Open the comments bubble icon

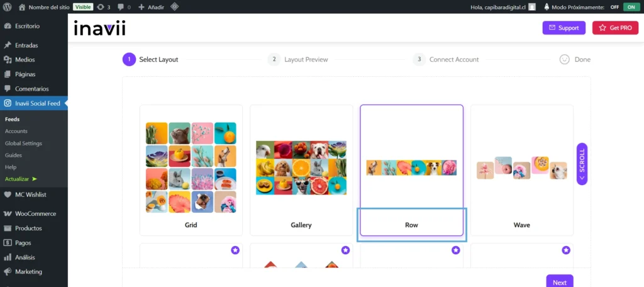coord(123,7)
